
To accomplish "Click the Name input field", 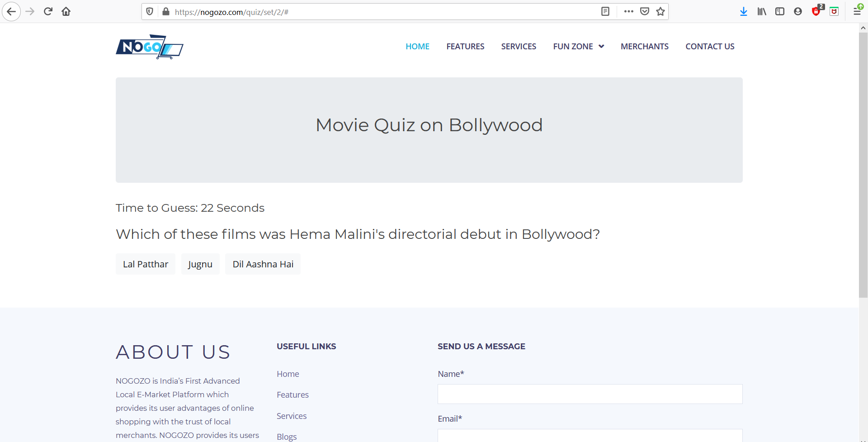I will tap(590, 394).
